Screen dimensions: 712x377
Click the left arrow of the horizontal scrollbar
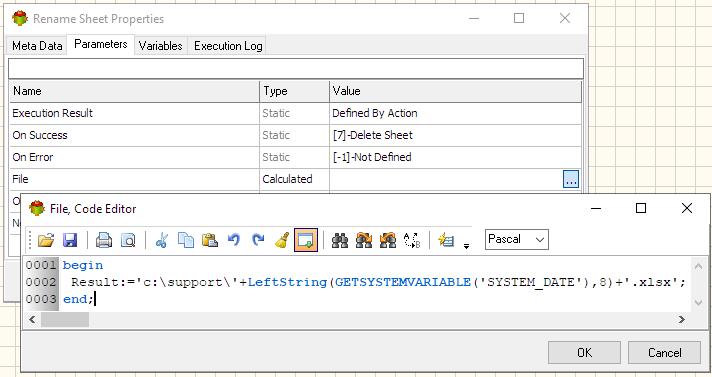pos(32,319)
